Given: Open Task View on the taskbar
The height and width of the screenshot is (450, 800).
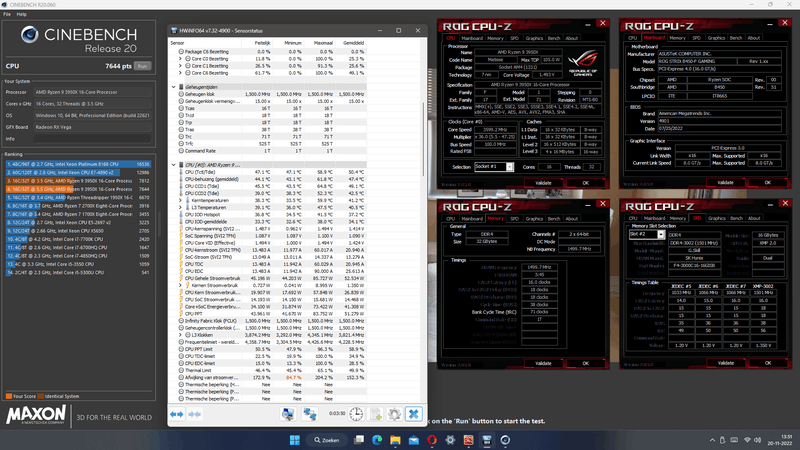Looking at the screenshot, I should 359,440.
